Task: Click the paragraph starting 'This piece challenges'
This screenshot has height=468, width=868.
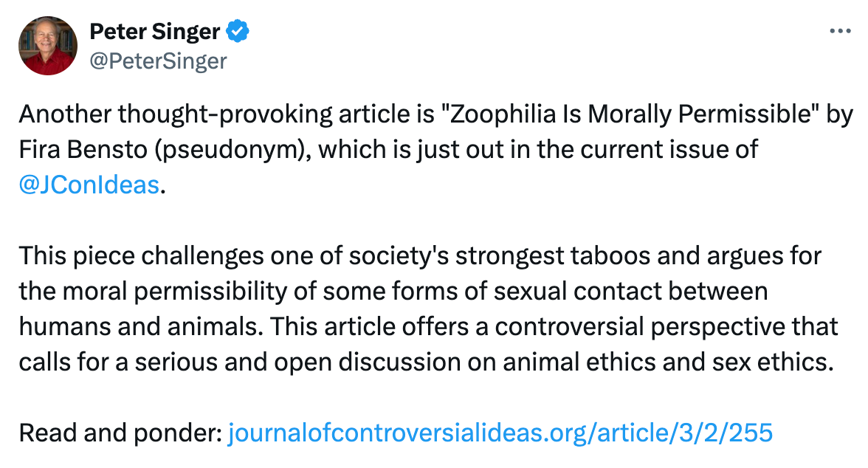Action: click(x=428, y=309)
